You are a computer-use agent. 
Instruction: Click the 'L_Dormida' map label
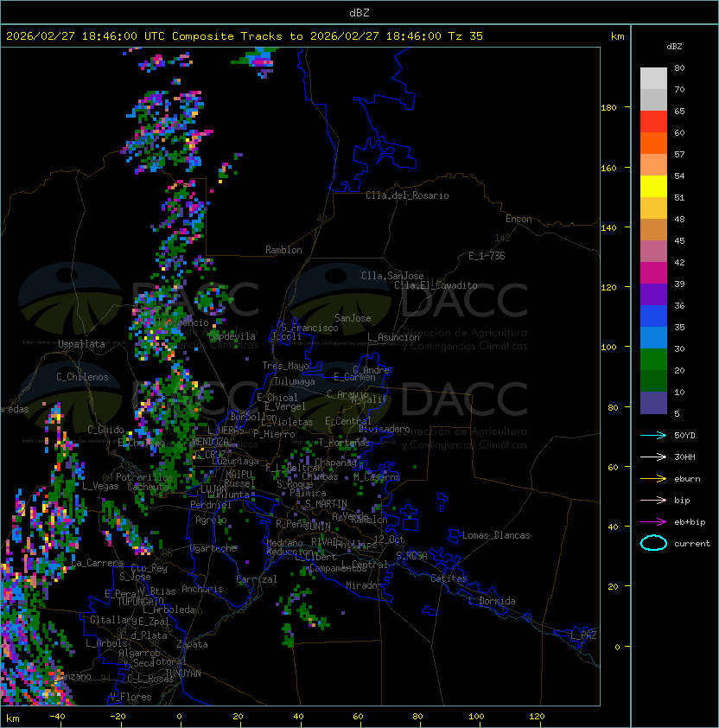tap(492, 601)
